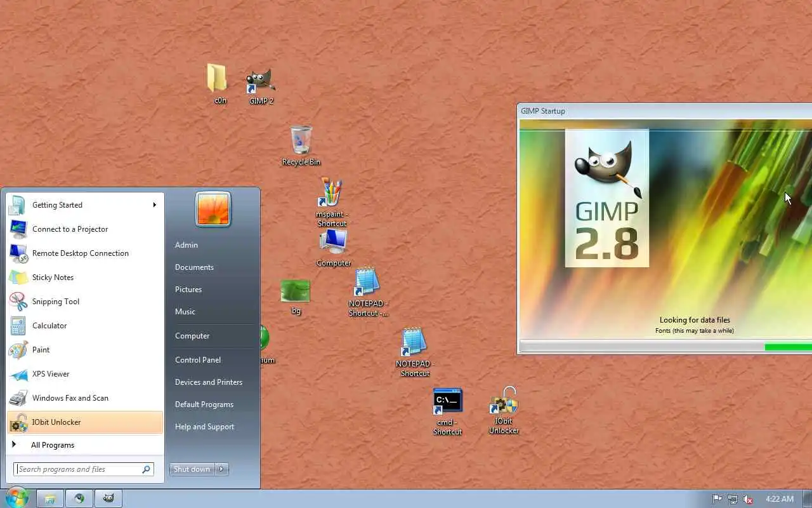Click the network tray icon
This screenshot has width=812, height=508.
(x=733, y=499)
